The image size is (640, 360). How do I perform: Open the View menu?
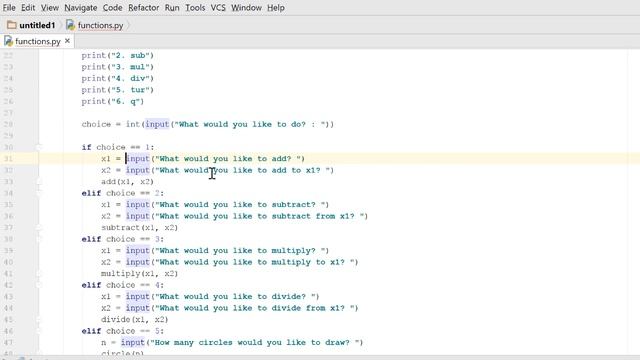pos(49,8)
